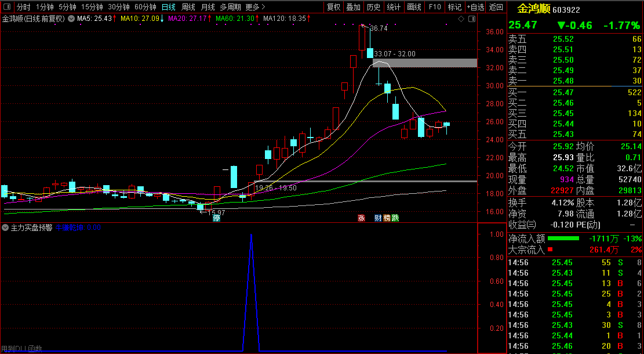This screenshot has width=644, height=354.
Task: Click the cyan 停 marker under the chart
Action: [216, 218]
